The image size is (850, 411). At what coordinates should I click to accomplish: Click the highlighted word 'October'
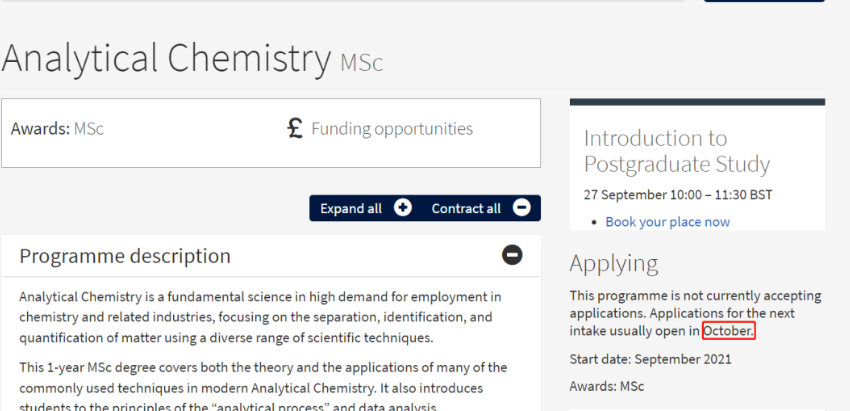click(x=728, y=331)
